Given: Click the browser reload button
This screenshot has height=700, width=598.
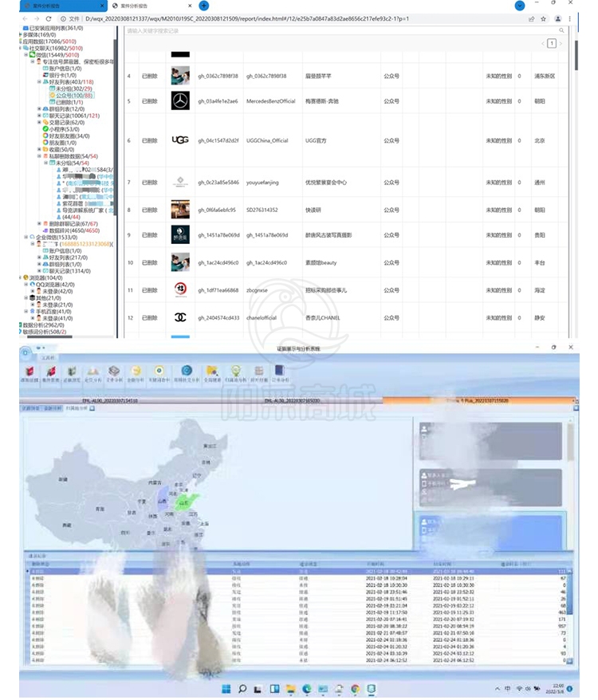Looking at the screenshot, I should tap(49, 18).
